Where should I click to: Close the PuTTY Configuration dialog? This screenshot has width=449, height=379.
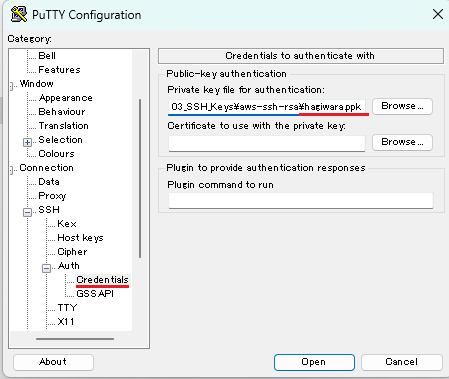click(437, 14)
